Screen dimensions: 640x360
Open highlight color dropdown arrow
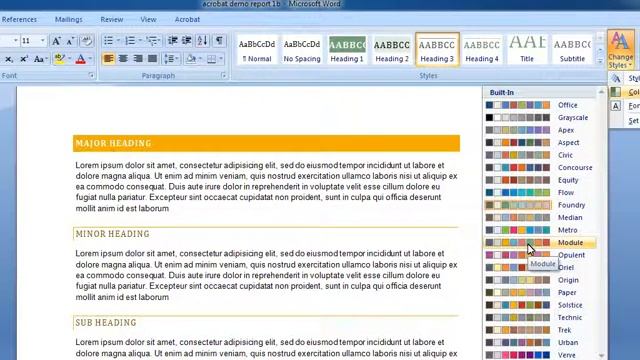[69, 59]
